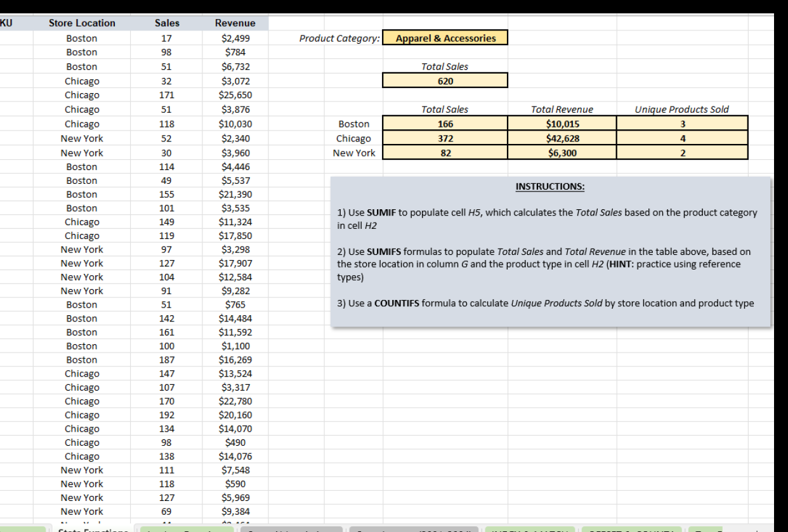The height and width of the screenshot is (532, 788).
Task: Select Chicago unique products cell 4
Action: coord(683,138)
